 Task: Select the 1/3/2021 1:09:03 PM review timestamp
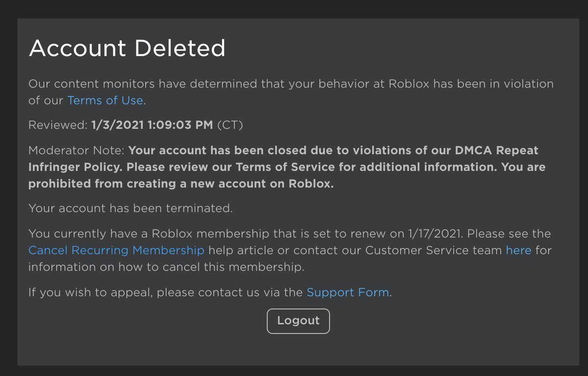coord(152,125)
